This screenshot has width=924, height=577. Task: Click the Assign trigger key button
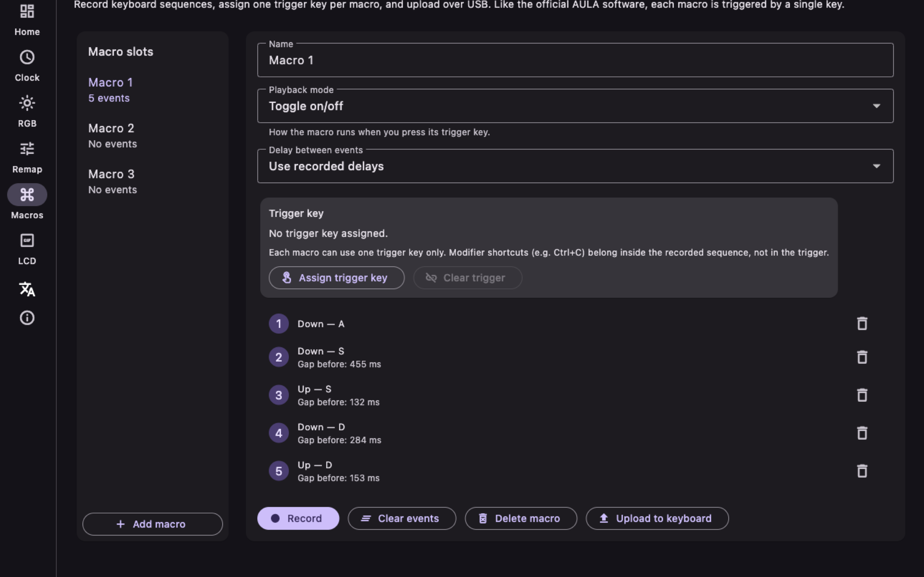click(x=336, y=278)
